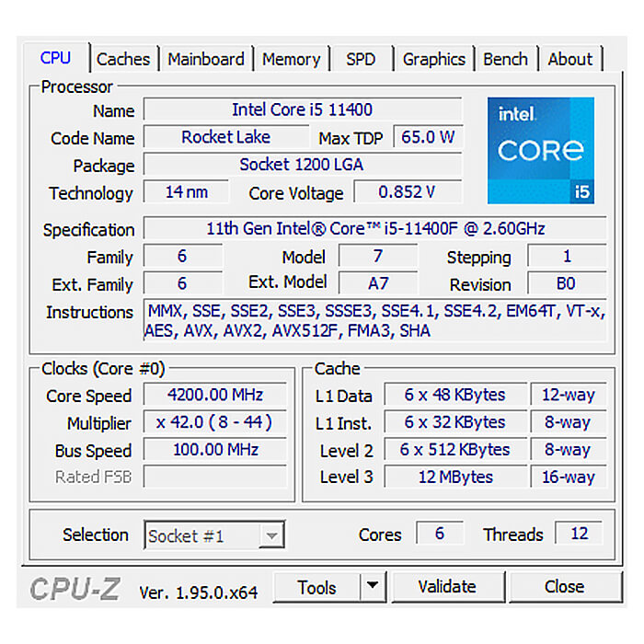Switch to the Bench tab

506,59
